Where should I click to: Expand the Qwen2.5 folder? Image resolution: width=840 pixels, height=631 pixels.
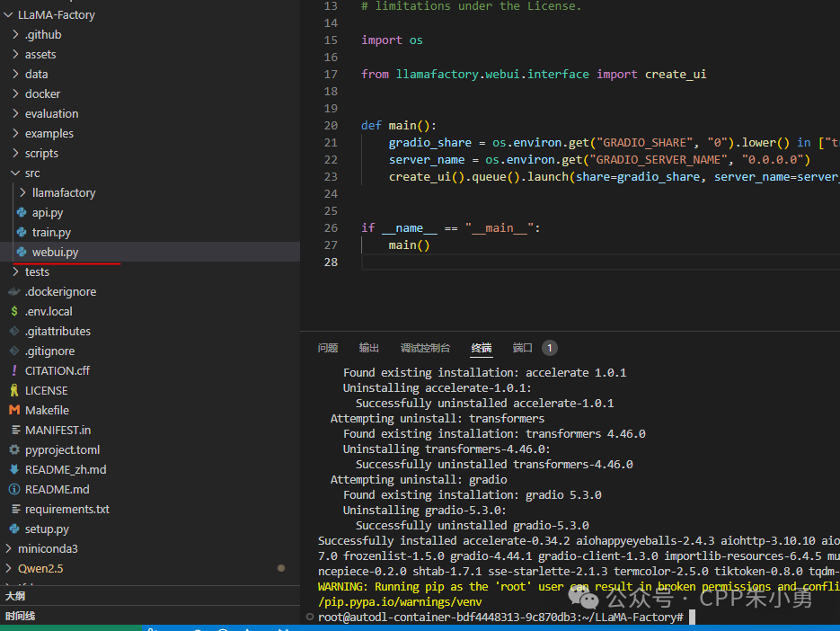pos(8,568)
